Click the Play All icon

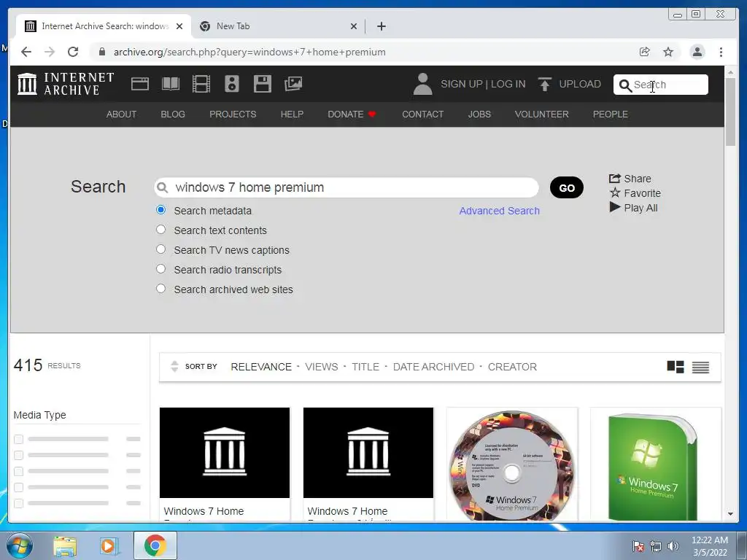(615, 207)
